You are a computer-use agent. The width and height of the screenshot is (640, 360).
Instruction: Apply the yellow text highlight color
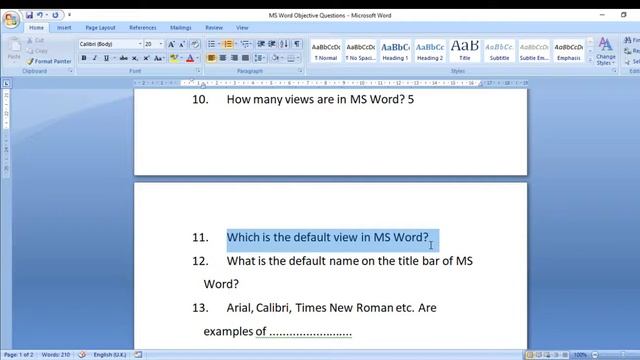click(174, 58)
